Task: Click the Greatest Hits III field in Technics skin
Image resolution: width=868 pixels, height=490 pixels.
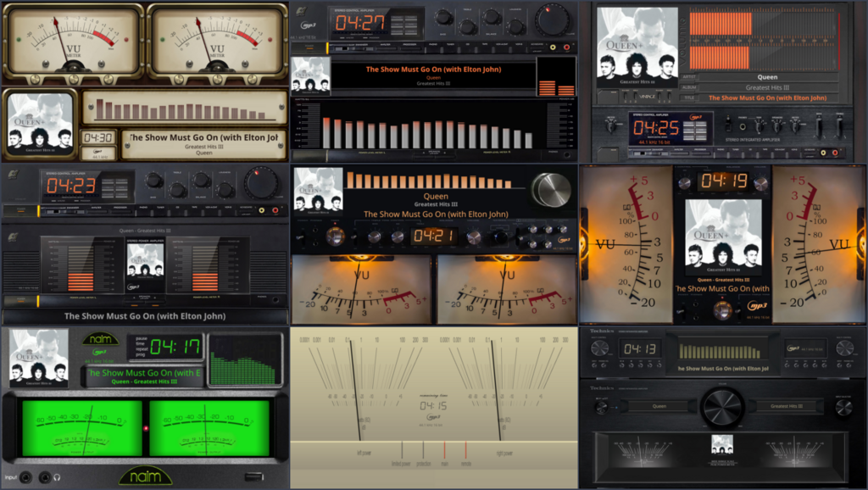Action: (787, 406)
